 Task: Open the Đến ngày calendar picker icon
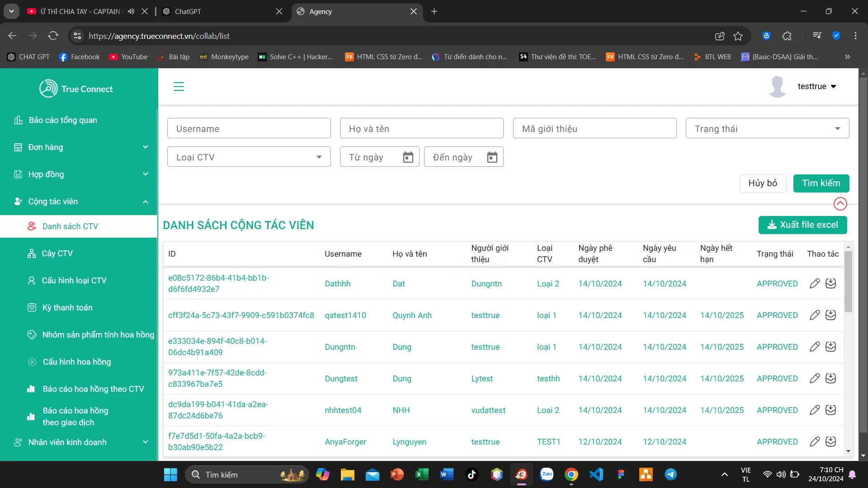pos(492,157)
